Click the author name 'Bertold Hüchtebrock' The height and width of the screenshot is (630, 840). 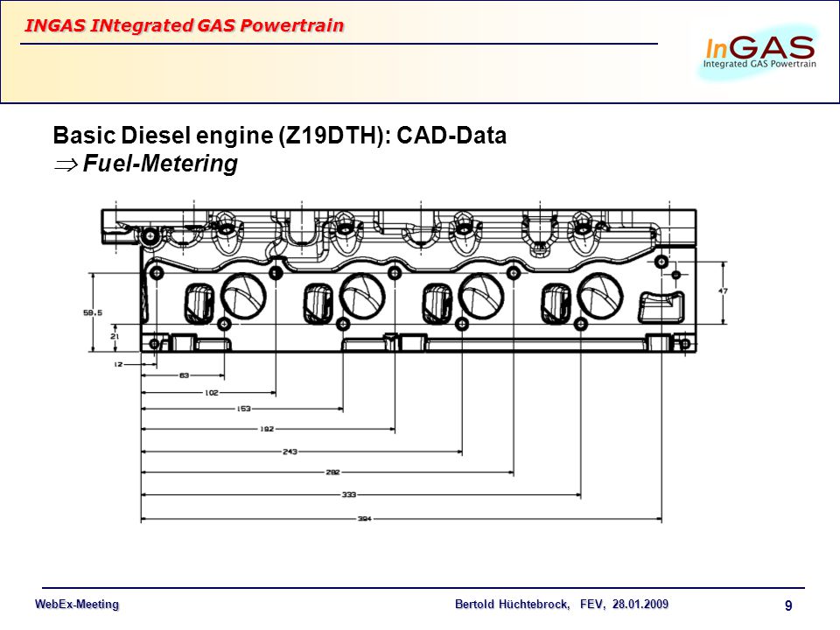[x=512, y=605]
